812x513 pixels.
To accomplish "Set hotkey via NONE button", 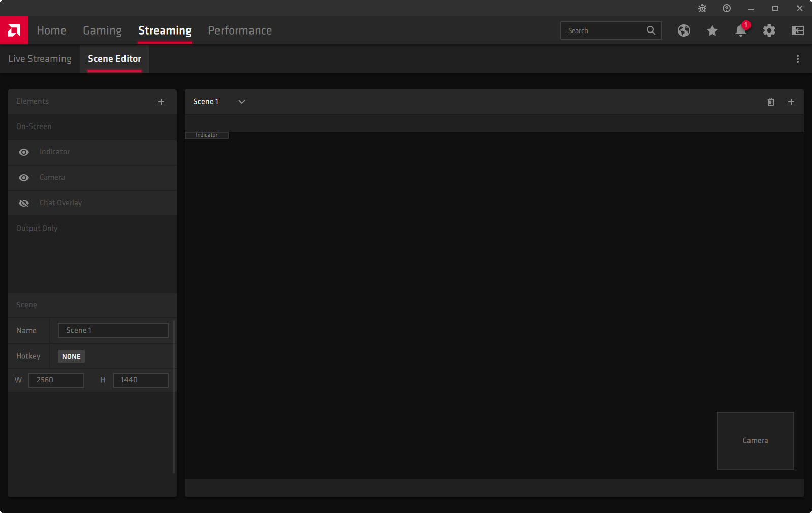I will tap(71, 356).
